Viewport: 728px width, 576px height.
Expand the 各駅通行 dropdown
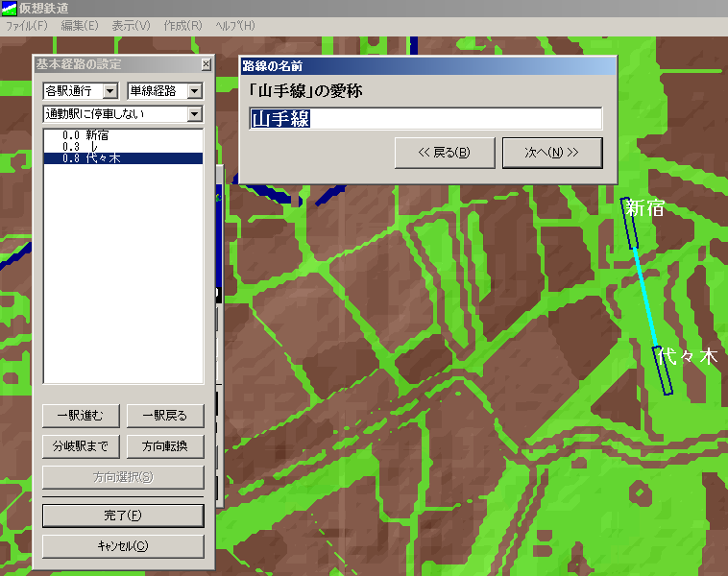pyautogui.click(x=110, y=91)
